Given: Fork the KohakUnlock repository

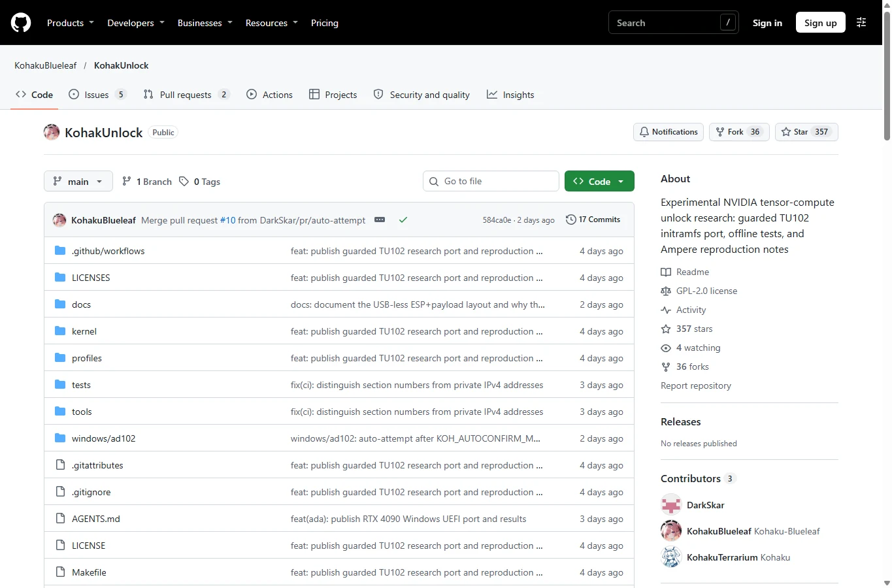Looking at the screenshot, I should pos(739,132).
